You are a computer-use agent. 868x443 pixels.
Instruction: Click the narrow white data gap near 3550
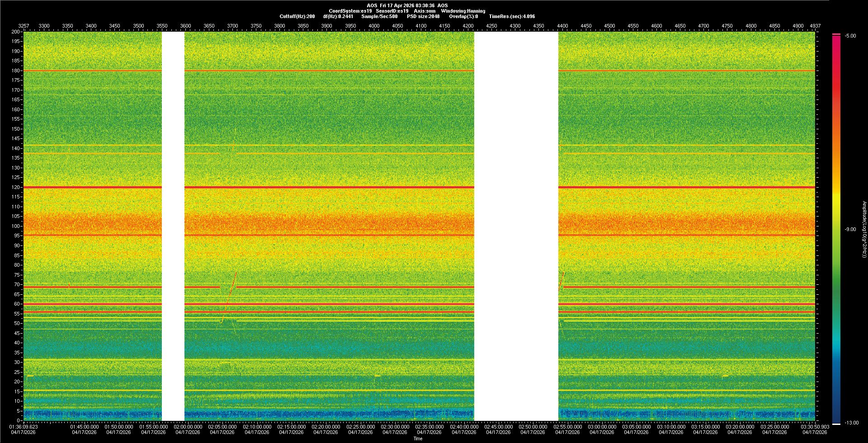coord(173,226)
